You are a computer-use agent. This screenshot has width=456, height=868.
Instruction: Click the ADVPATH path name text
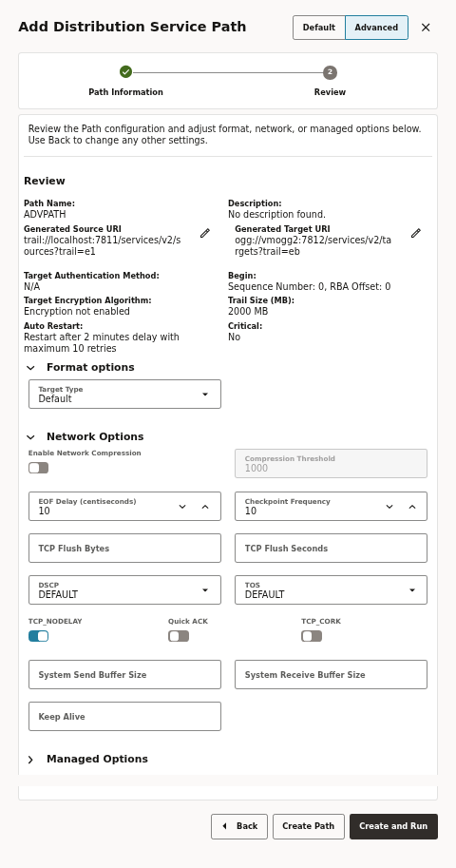pyautogui.click(x=45, y=214)
